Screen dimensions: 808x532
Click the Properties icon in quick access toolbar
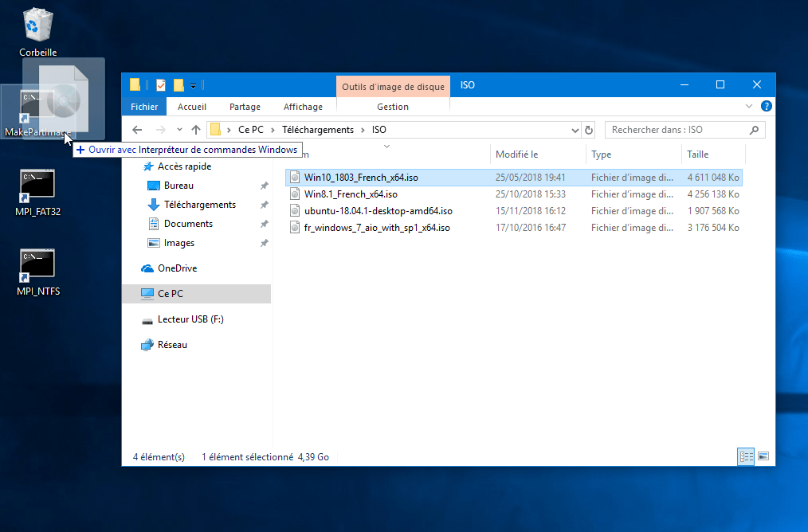coord(161,85)
